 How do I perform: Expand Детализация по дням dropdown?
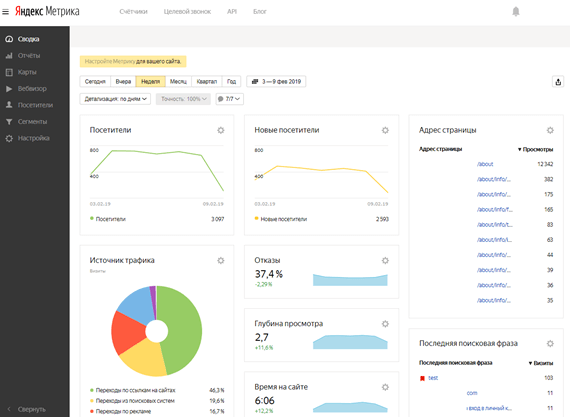click(x=115, y=99)
